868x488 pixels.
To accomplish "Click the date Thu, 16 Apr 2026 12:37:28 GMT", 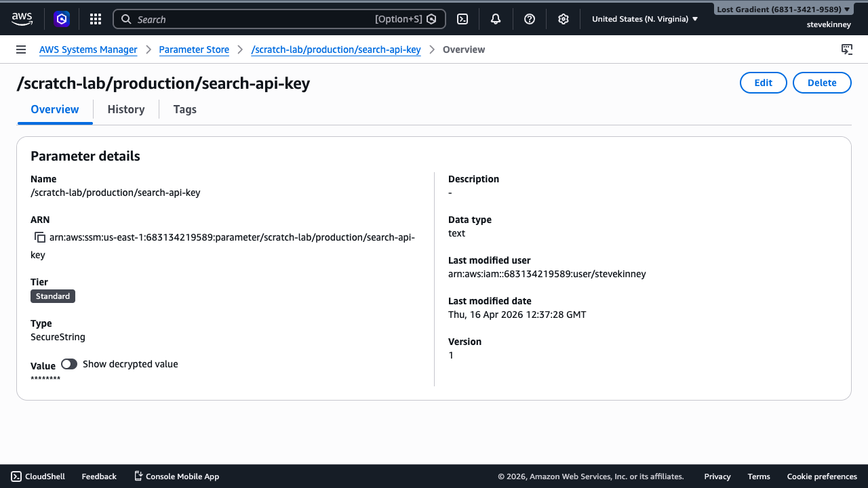I will [517, 314].
